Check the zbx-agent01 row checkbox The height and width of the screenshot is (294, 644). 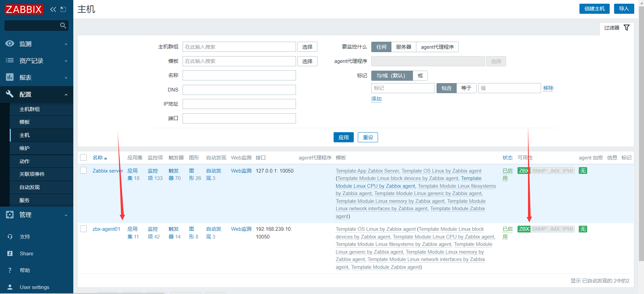click(x=83, y=229)
